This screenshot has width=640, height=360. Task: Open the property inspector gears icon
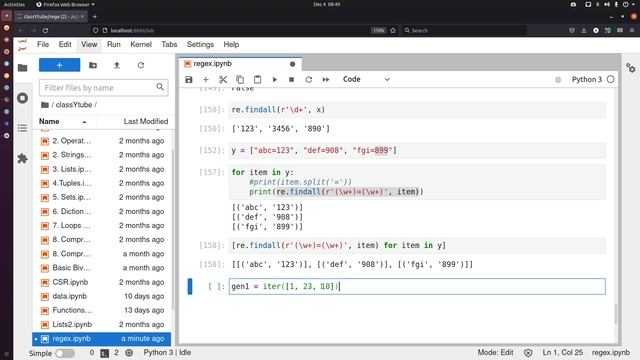(631, 68)
